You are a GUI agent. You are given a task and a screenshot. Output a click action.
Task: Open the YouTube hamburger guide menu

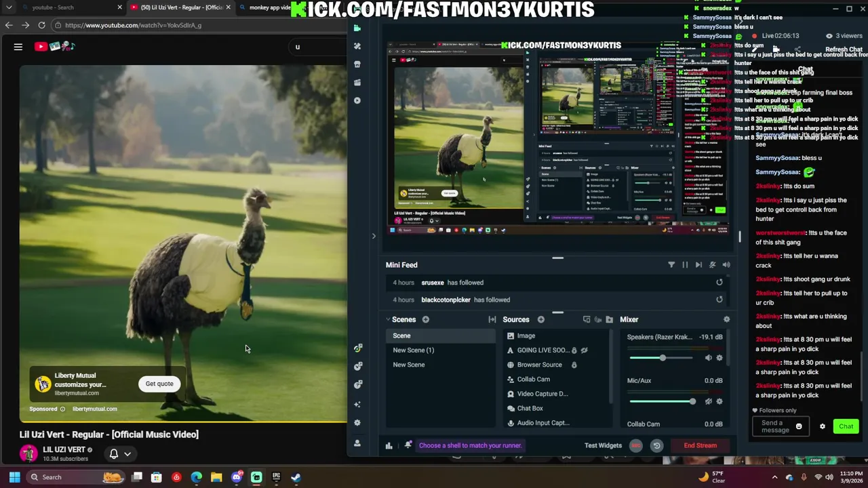click(18, 47)
